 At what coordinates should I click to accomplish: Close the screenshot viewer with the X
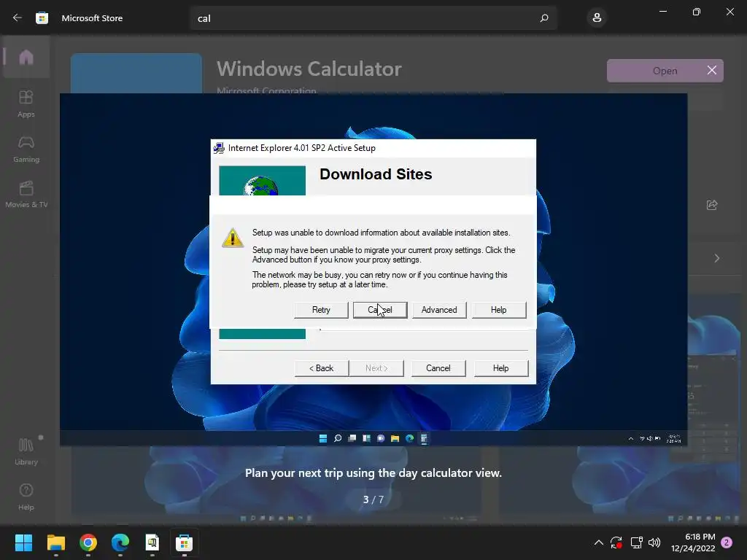click(712, 71)
